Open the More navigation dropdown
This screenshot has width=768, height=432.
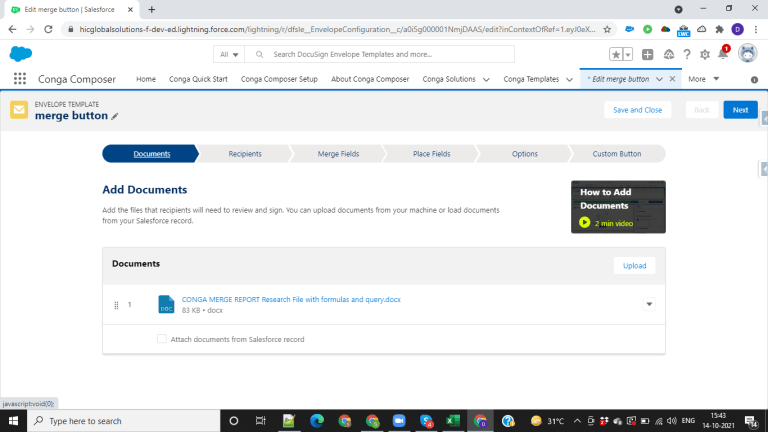pos(703,79)
